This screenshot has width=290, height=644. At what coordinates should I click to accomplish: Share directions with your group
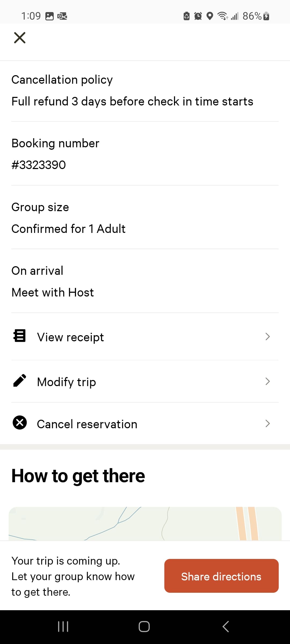coord(221,576)
